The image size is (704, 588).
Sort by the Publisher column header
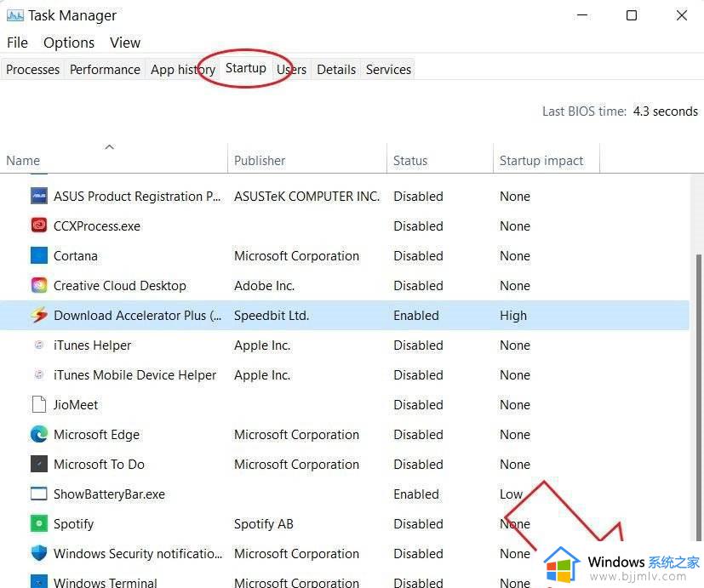307,160
